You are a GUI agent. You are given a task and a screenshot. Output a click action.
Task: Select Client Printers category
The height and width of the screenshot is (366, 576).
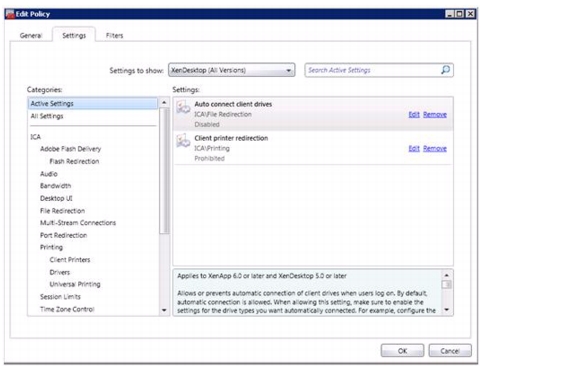69,260
